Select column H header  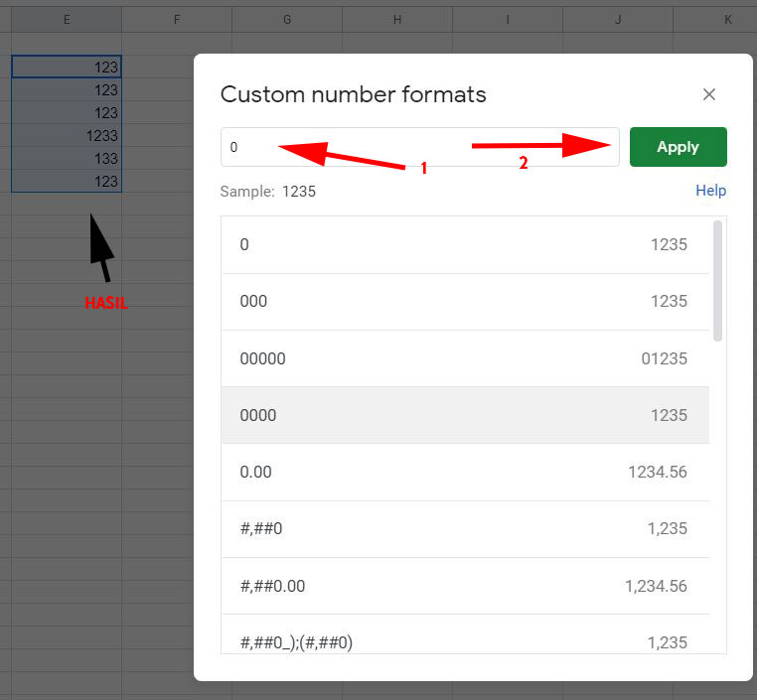click(x=397, y=20)
